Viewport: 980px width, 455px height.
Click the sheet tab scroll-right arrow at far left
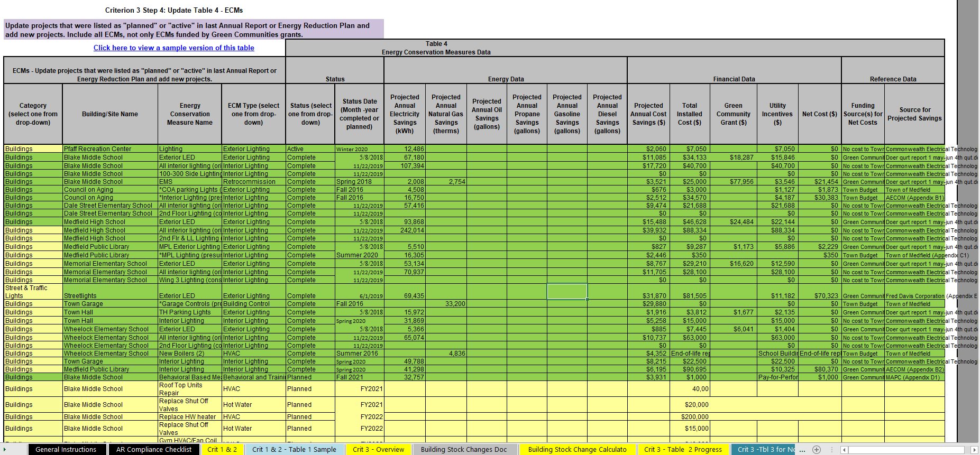[5, 450]
